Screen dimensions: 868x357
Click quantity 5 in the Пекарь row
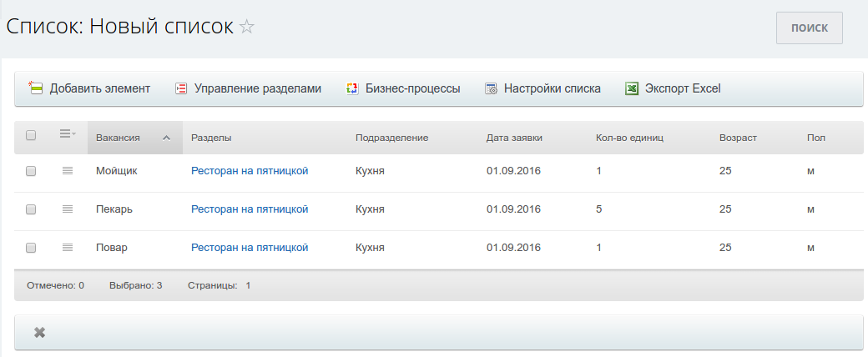599,209
